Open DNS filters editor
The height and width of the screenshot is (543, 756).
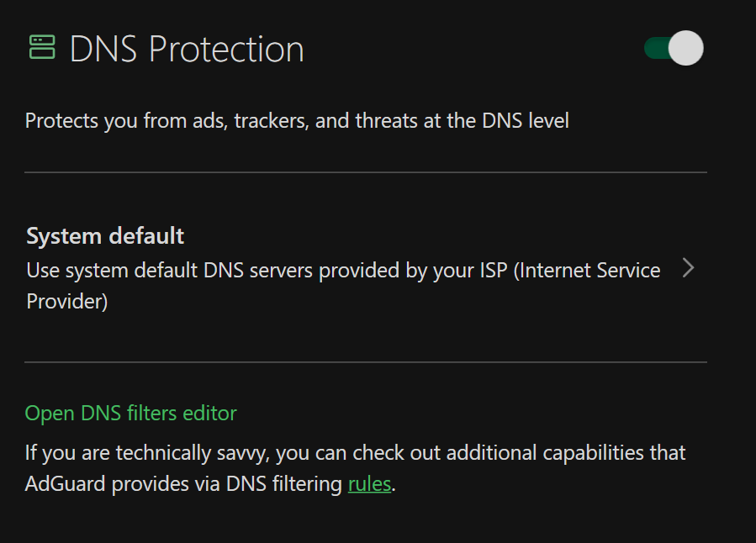click(130, 413)
